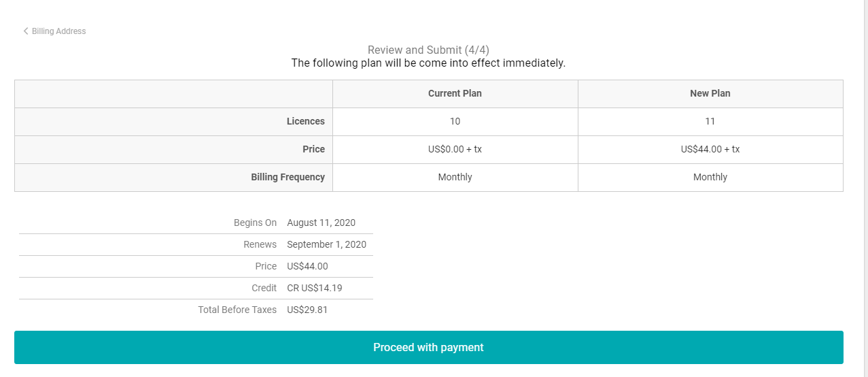Click Monthly under New Plan column

coord(710,178)
